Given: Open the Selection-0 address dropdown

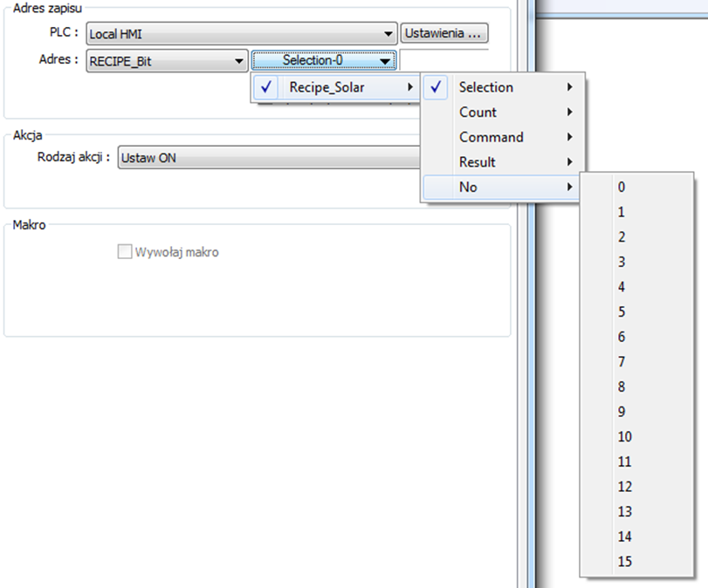Looking at the screenshot, I should point(324,60).
